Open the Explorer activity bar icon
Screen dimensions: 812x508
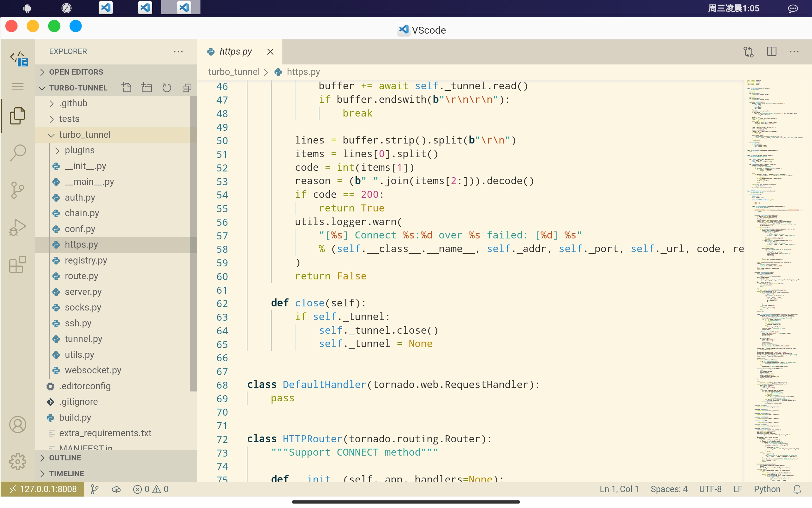click(17, 116)
